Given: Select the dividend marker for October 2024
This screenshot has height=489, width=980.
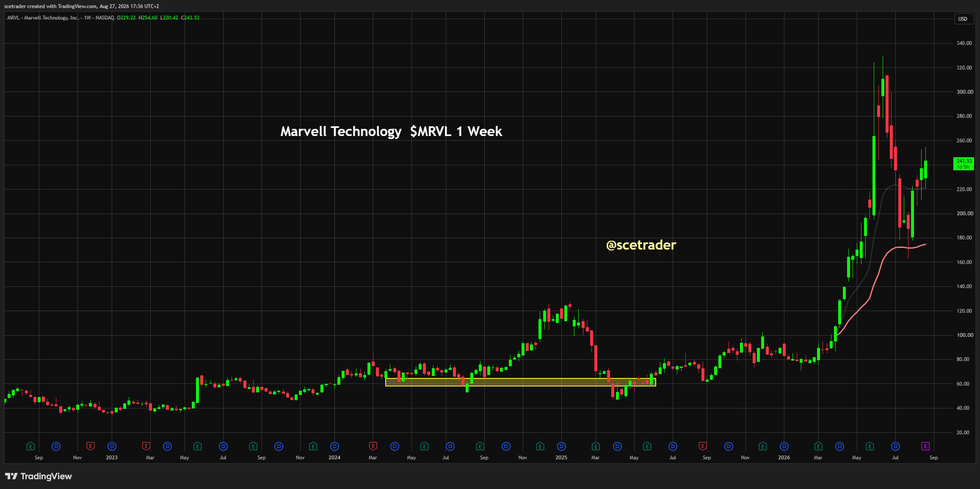Looking at the screenshot, I should [x=506, y=446].
